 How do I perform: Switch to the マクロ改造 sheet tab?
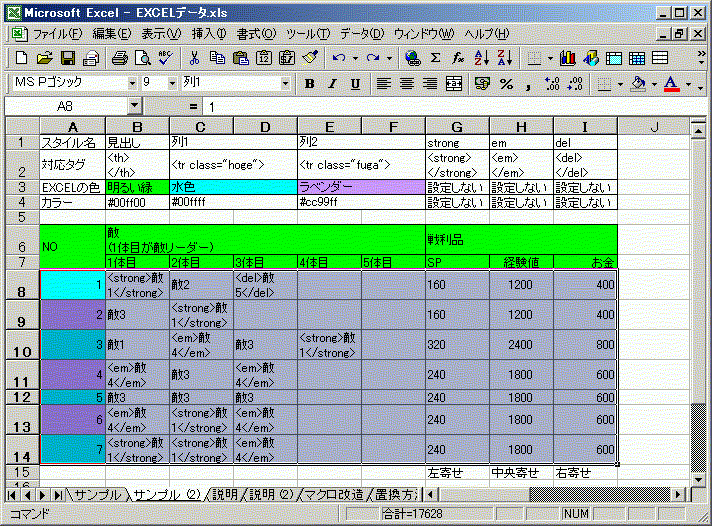tap(333, 495)
